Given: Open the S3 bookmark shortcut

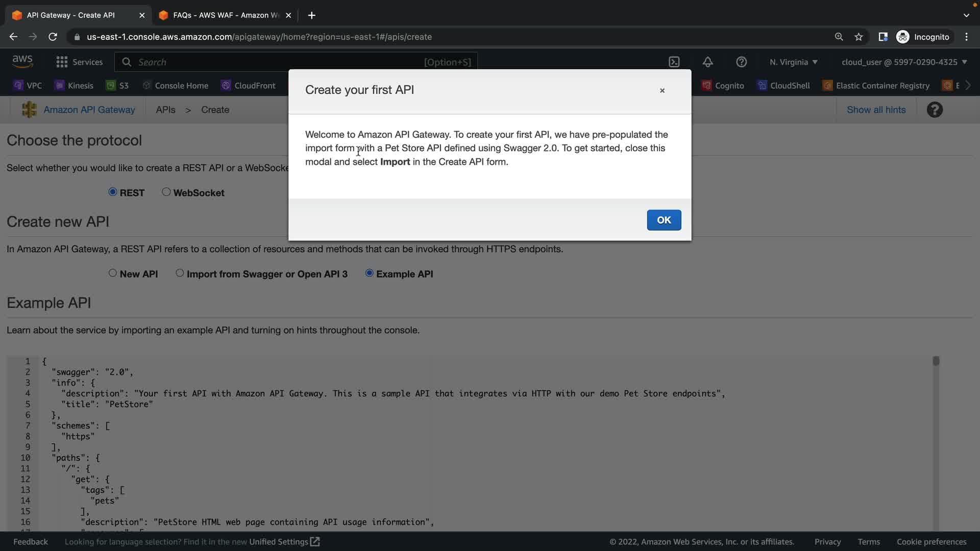Looking at the screenshot, I should coord(117,85).
